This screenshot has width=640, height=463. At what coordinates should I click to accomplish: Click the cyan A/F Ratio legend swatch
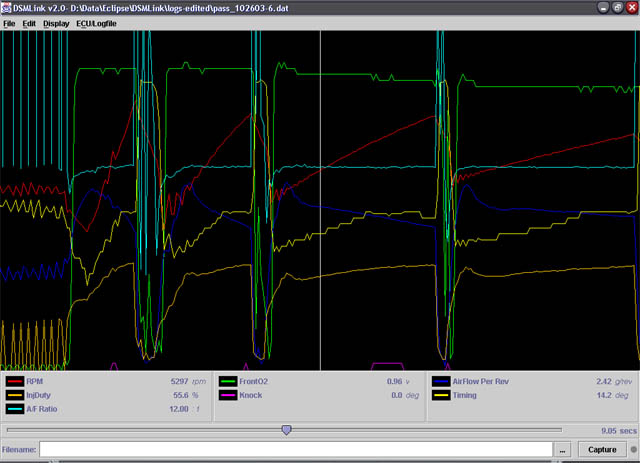[14, 409]
